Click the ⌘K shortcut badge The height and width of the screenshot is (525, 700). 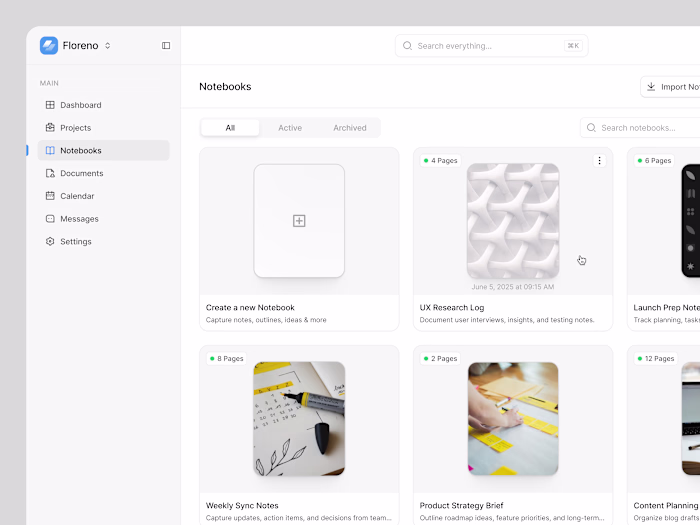[573, 46]
